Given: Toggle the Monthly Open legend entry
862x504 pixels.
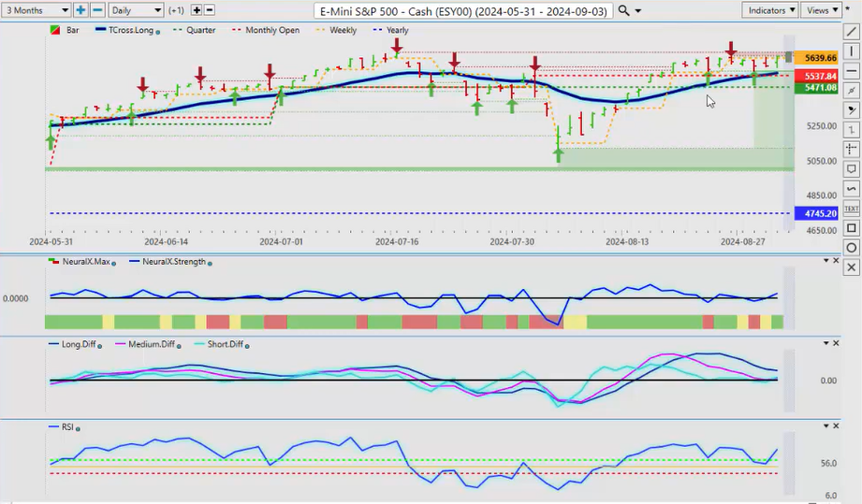Looking at the screenshot, I should [x=270, y=30].
